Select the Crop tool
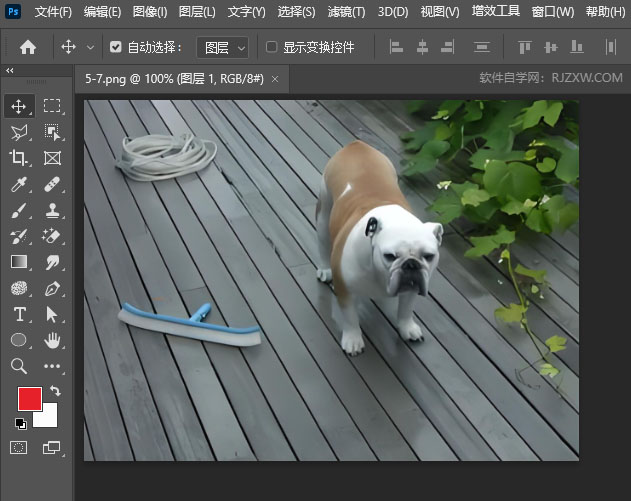 click(x=19, y=158)
